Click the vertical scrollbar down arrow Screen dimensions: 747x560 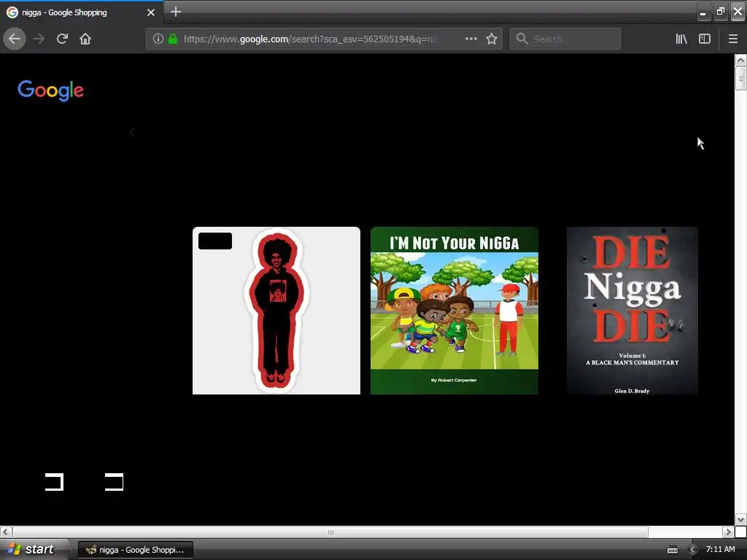(740, 519)
